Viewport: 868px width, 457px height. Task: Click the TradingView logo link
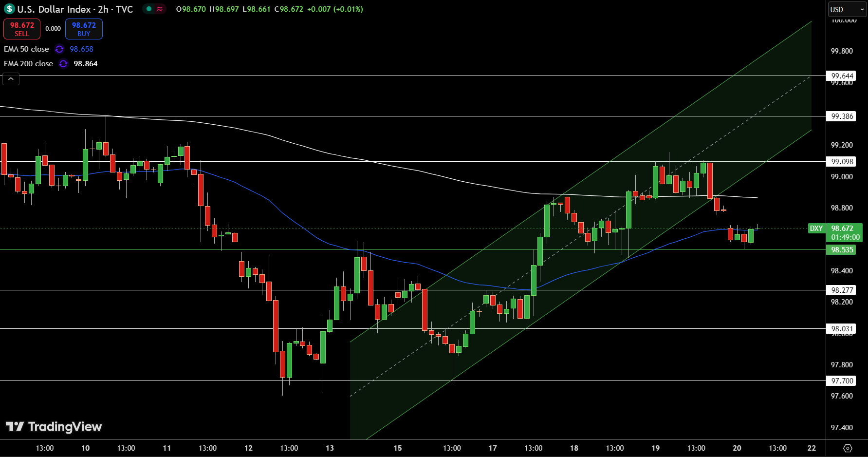tap(54, 427)
